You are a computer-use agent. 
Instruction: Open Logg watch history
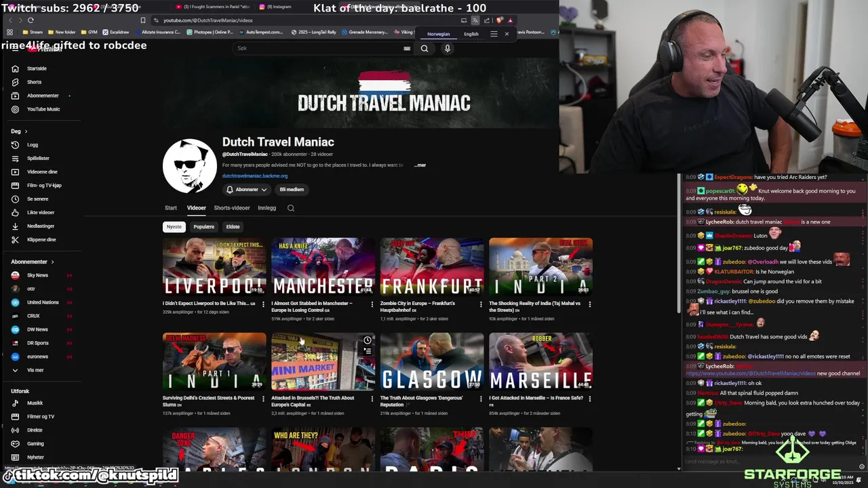click(x=32, y=145)
